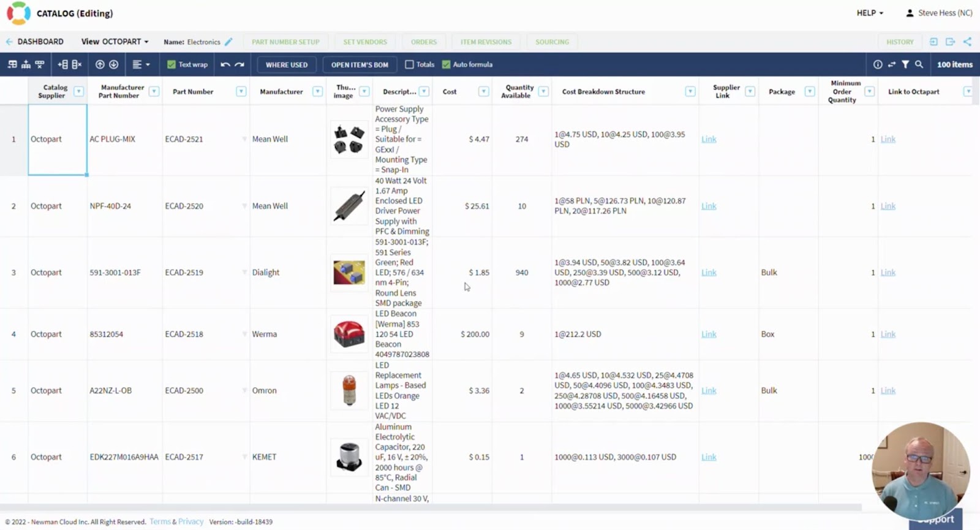Open Quantity Available column filter dropdown
This screenshot has width=980, height=530.
click(543, 91)
